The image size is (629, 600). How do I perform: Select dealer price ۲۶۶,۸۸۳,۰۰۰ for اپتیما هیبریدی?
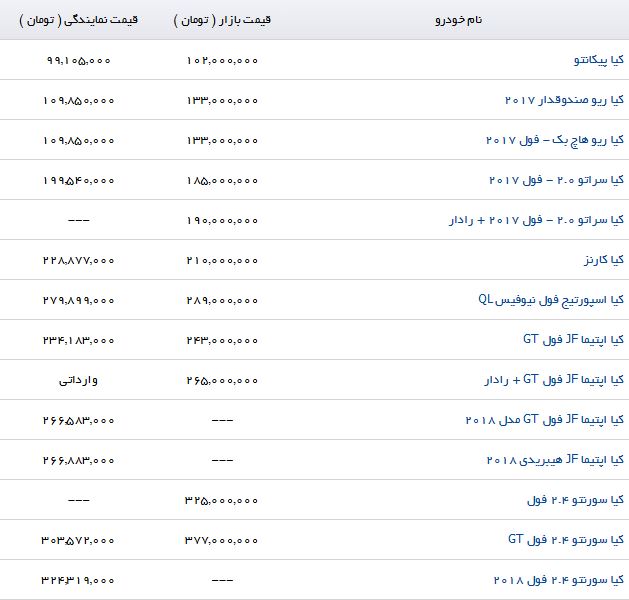pyautogui.click(x=79, y=460)
